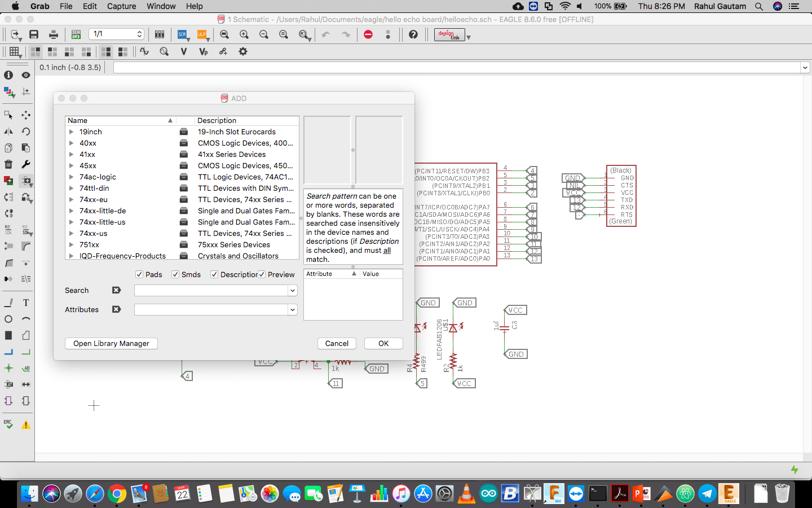The width and height of the screenshot is (812, 508).
Task: Click the red Stop command icon
Action: (x=368, y=34)
